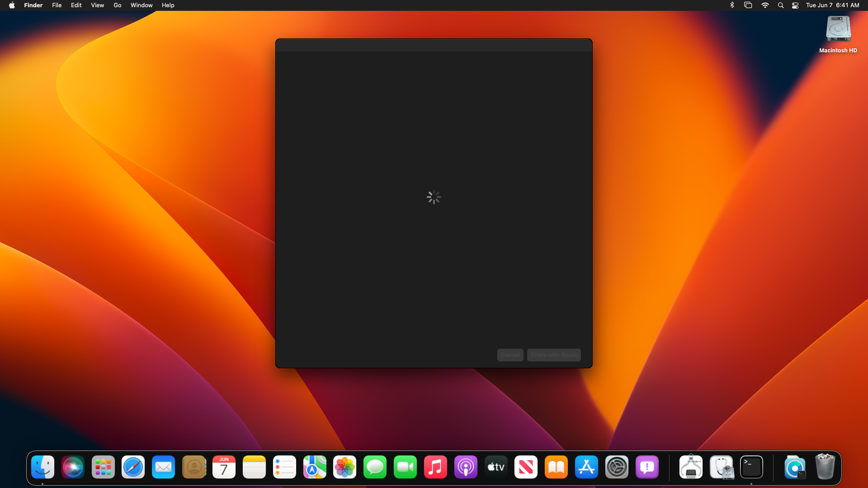Open Terminal from the dock
The image size is (868, 488).
[x=751, y=467]
